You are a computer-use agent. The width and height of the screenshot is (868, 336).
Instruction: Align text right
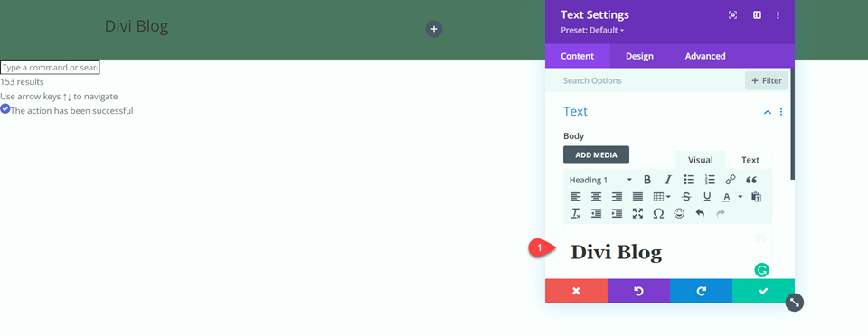click(x=618, y=197)
